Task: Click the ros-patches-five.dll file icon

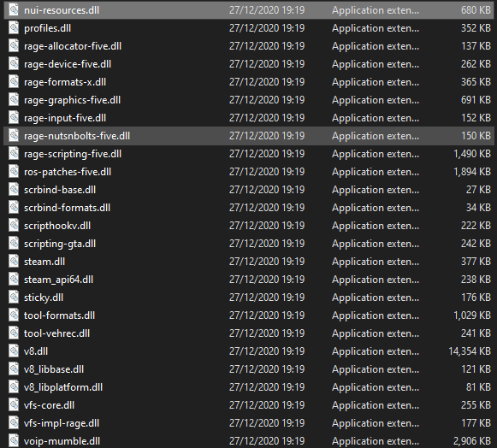Action: pyautogui.click(x=14, y=171)
